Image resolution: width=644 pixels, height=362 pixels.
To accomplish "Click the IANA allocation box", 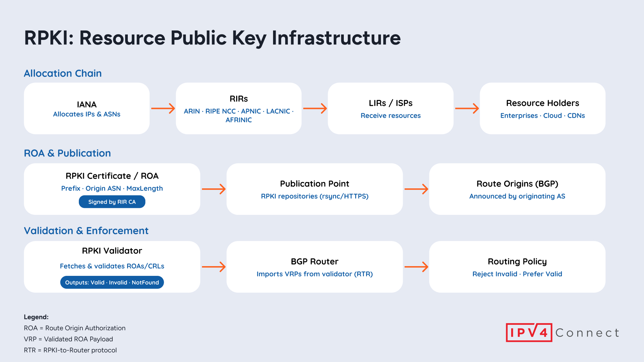I will [86, 108].
